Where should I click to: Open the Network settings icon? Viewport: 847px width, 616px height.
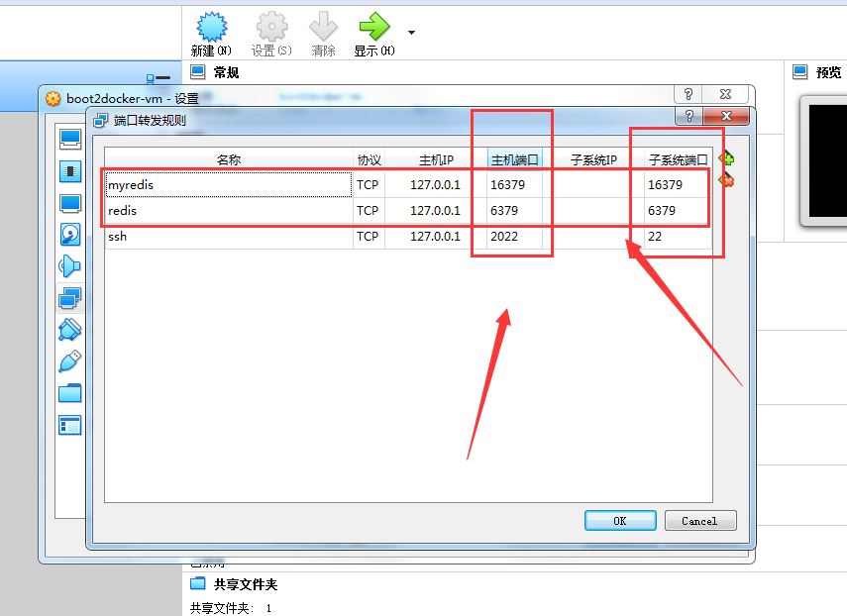70,298
